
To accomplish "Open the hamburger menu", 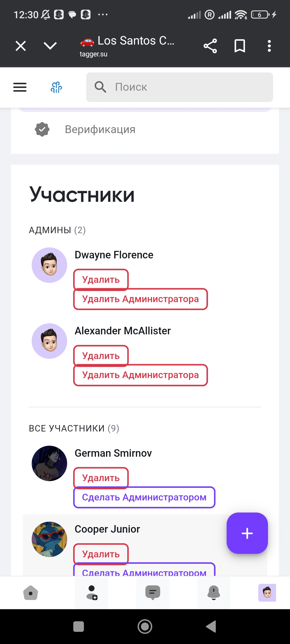I will click(20, 87).
